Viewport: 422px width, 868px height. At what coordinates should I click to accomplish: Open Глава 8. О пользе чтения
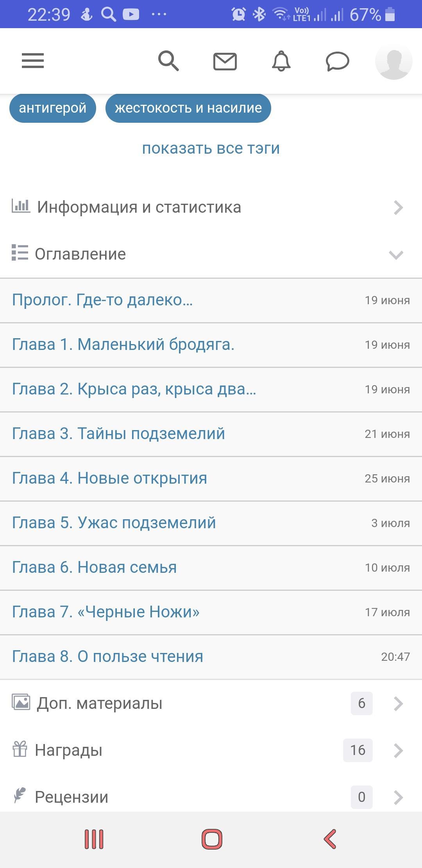point(107,656)
